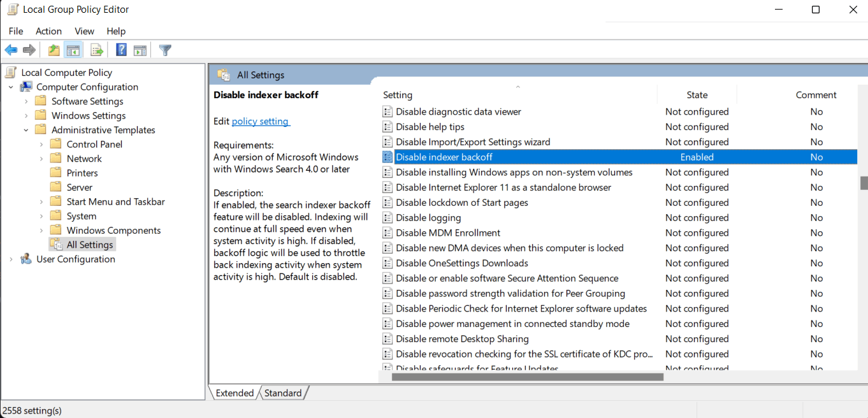868x418 pixels.
Task: Toggle the Show/Hide Console Tree icon
Action: (73, 50)
